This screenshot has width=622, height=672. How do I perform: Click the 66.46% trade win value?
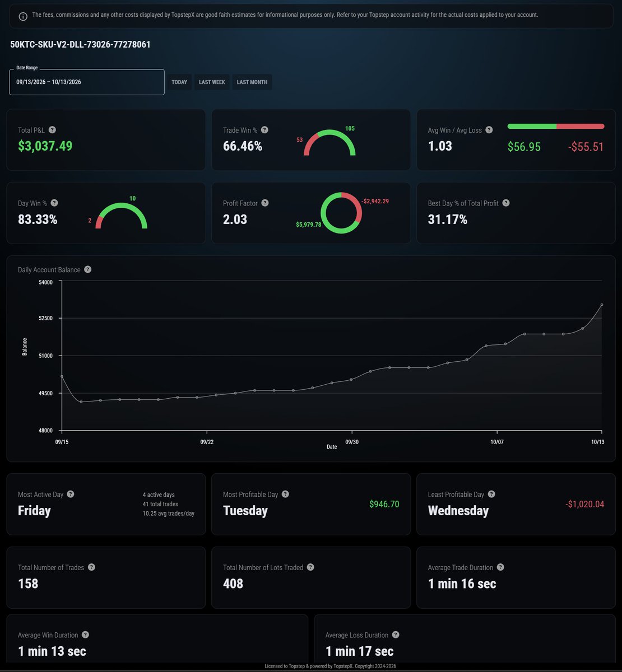pos(243,146)
